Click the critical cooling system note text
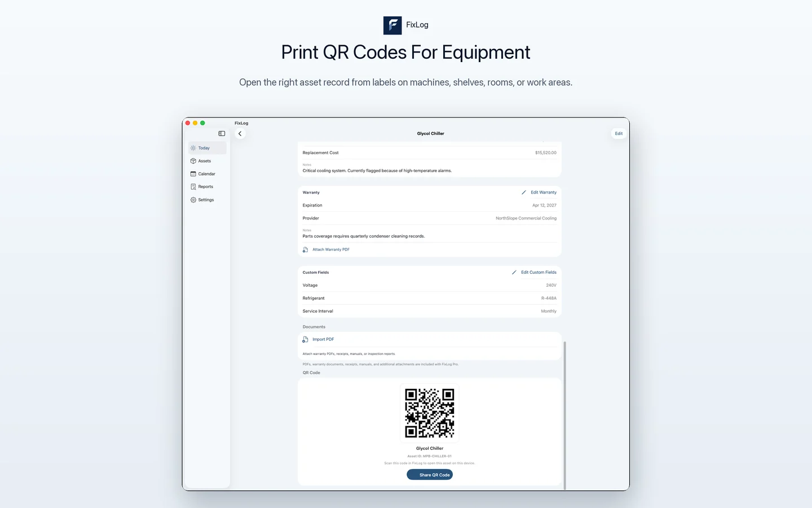The image size is (812, 508). point(377,170)
